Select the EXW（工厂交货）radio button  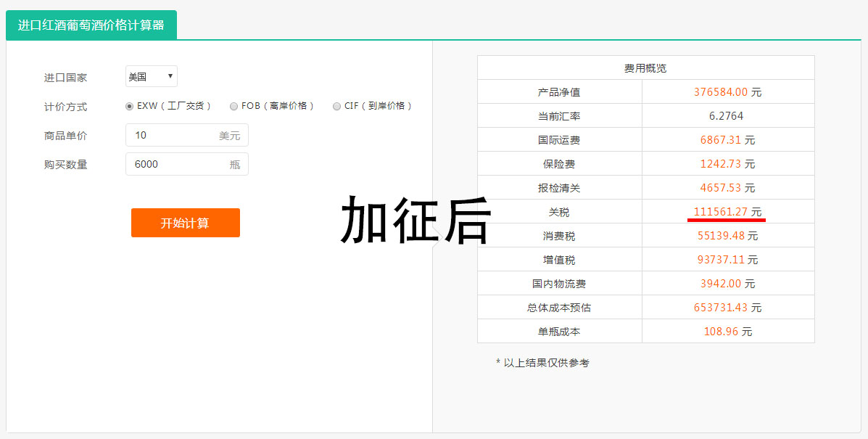point(130,106)
